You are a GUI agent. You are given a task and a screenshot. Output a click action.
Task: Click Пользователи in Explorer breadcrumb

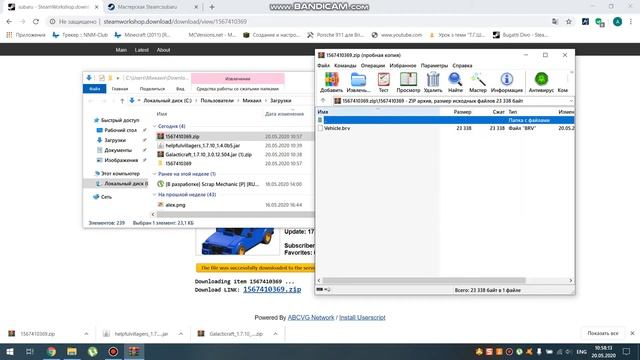point(217,100)
